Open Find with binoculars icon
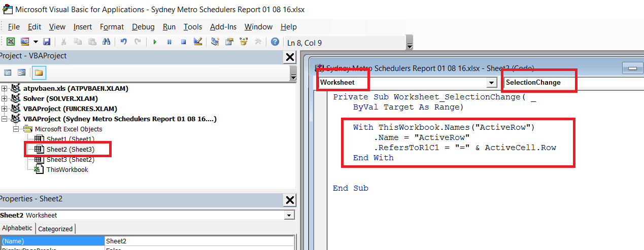The width and height of the screenshot is (644, 250). pyautogui.click(x=106, y=42)
